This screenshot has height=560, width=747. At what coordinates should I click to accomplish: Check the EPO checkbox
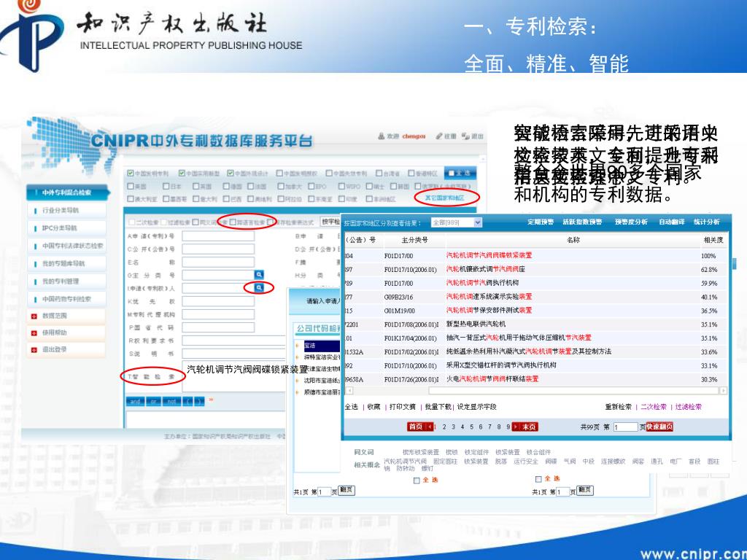(311, 186)
